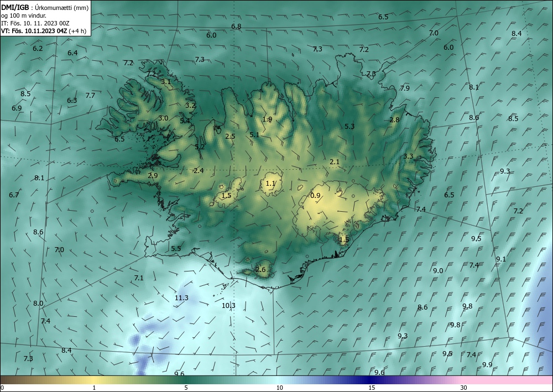The image size is (553, 392).
Task: Click the 5.1 value map label
Action: click(254, 135)
